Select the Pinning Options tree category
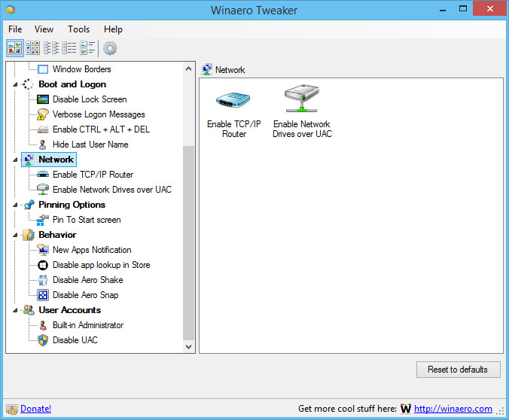The image size is (509, 420). click(72, 205)
